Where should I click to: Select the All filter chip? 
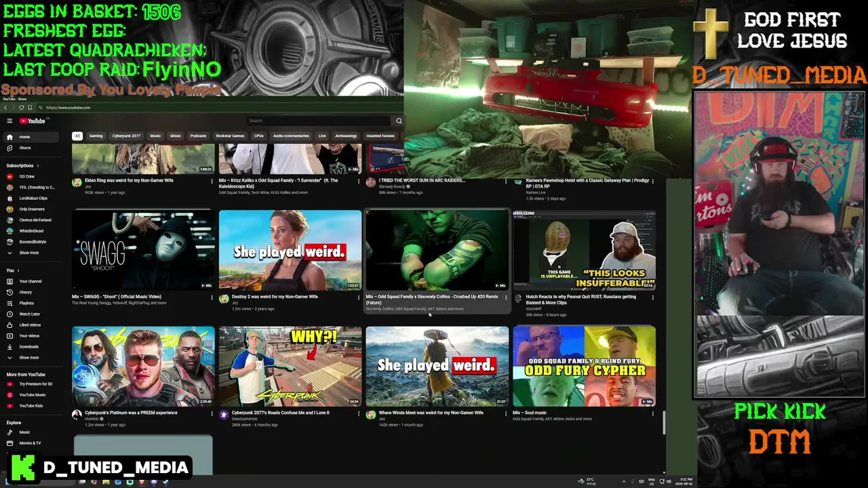77,136
